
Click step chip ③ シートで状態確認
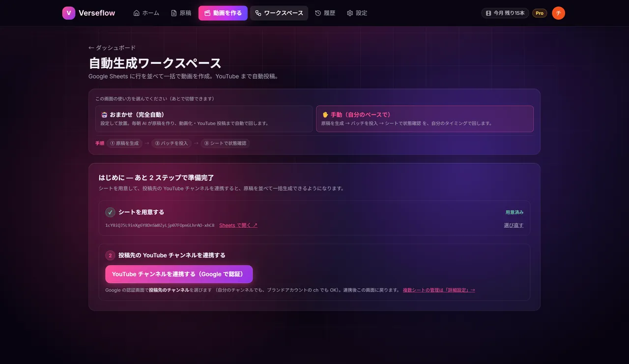click(225, 143)
